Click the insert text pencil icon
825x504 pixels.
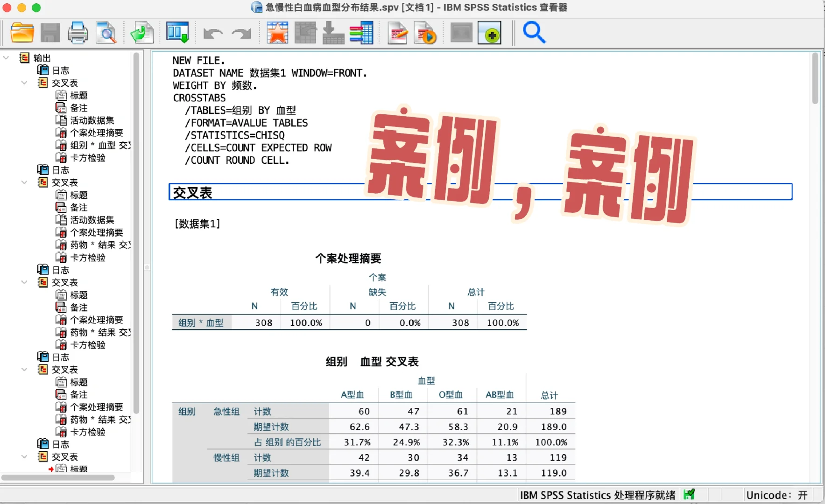pos(398,33)
